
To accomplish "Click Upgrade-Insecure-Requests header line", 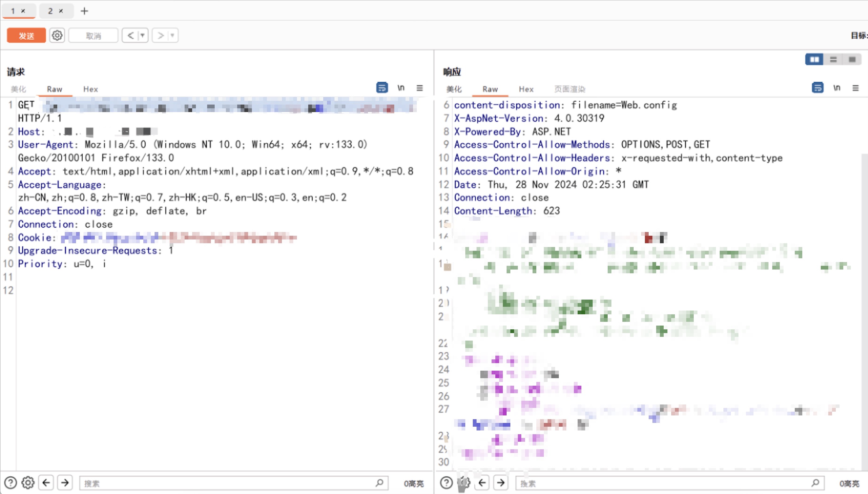I will [96, 250].
